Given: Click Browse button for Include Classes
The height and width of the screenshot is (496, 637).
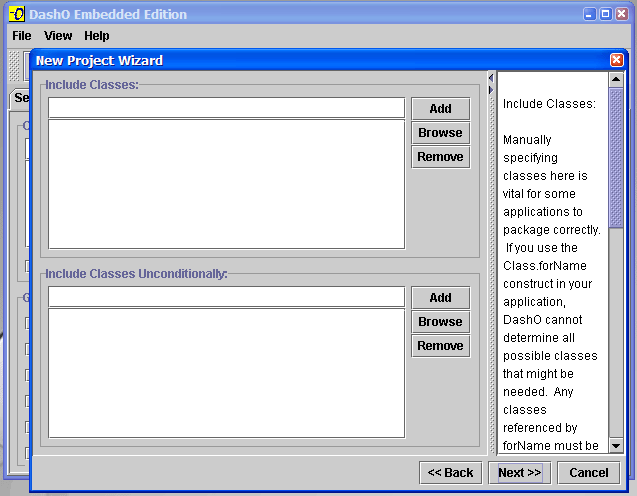Looking at the screenshot, I should click(440, 132).
